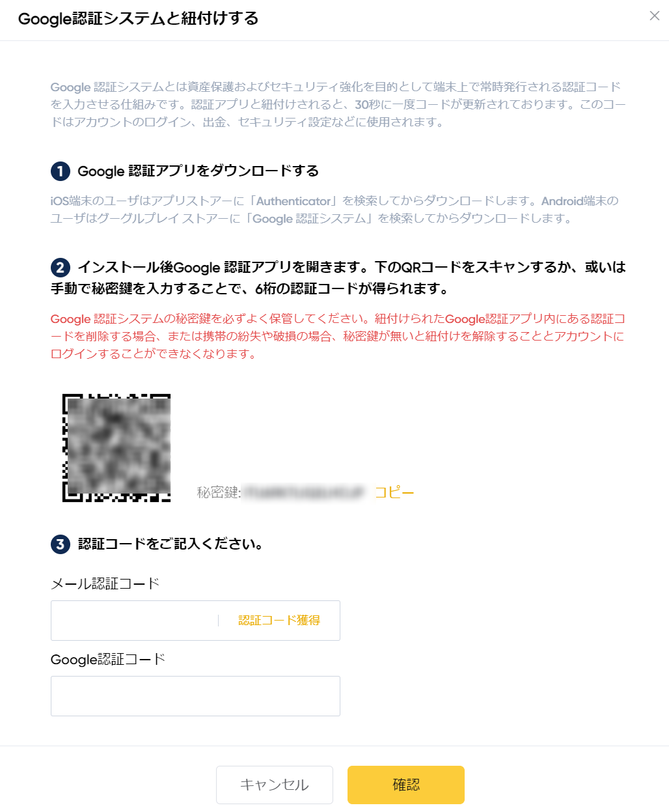
Task: Close the Google認証 binding dialog
Action: (x=654, y=16)
